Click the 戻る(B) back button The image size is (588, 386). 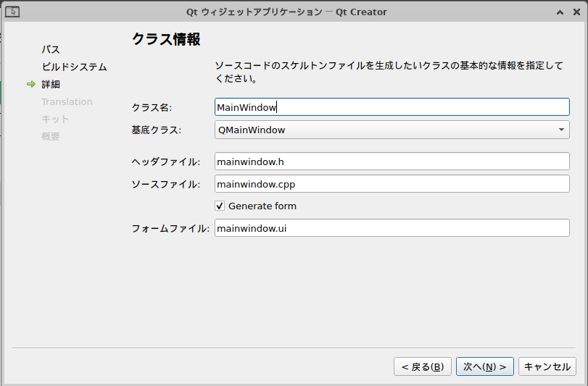click(423, 366)
